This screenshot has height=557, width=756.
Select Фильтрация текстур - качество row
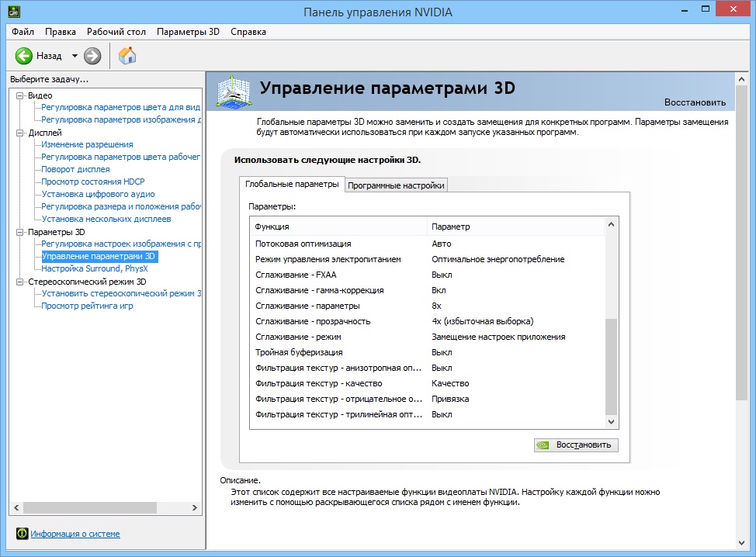coord(427,383)
